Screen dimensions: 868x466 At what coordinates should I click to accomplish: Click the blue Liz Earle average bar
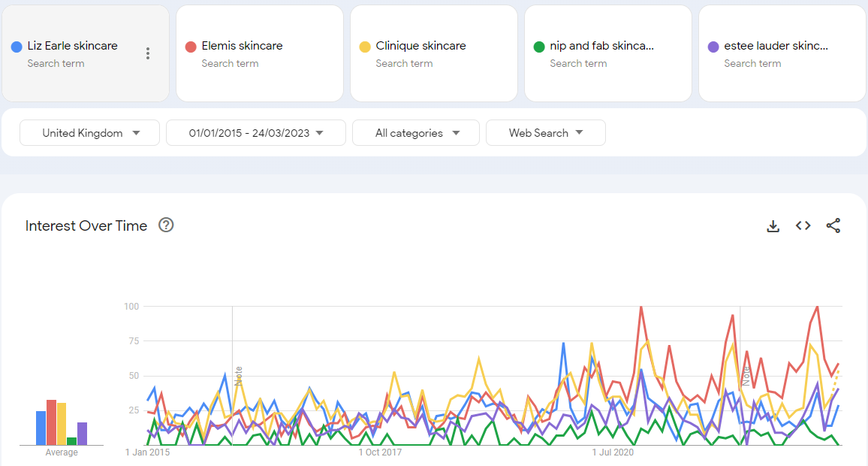click(41, 428)
